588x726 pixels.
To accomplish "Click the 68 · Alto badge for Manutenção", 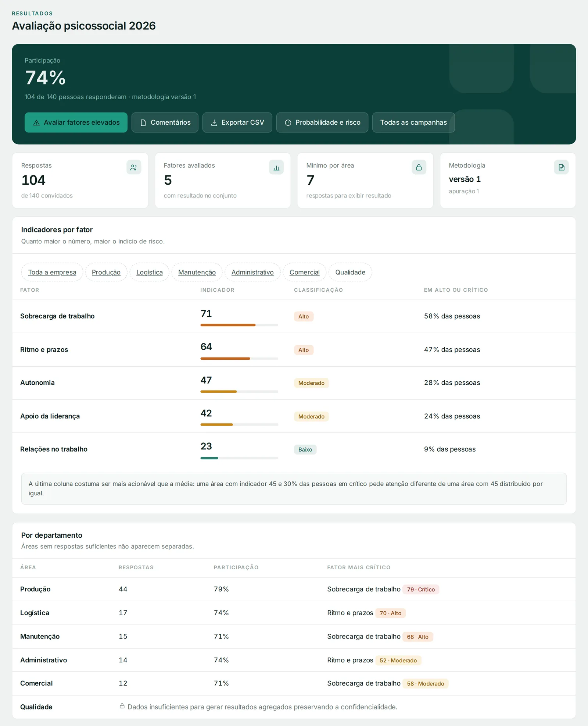I will pos(418,637).
